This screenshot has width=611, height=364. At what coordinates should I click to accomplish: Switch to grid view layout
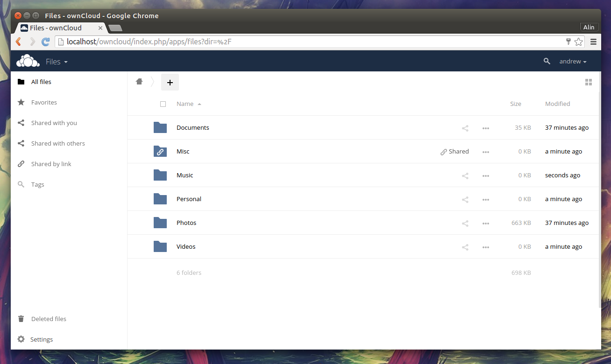pos(589,82)
